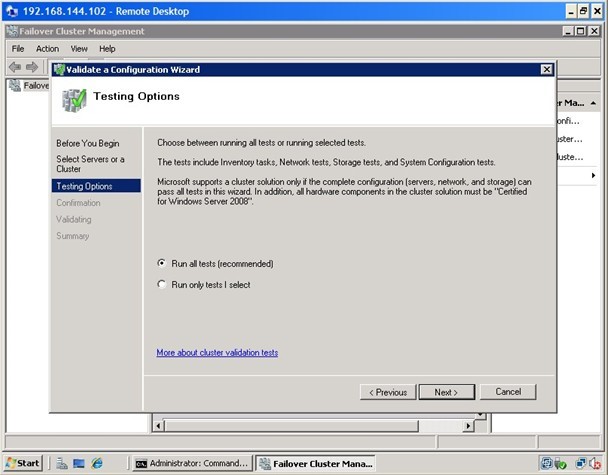The height and width of the screenshot is (475, 608).
Task: Open More about cluster validation tests link
Action: tap(217, 352)
